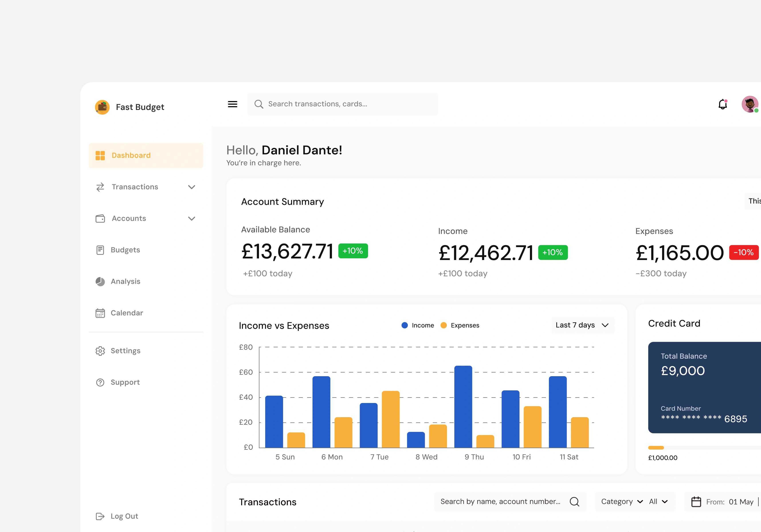Click the Settings gear icon

tap(100, 351)
